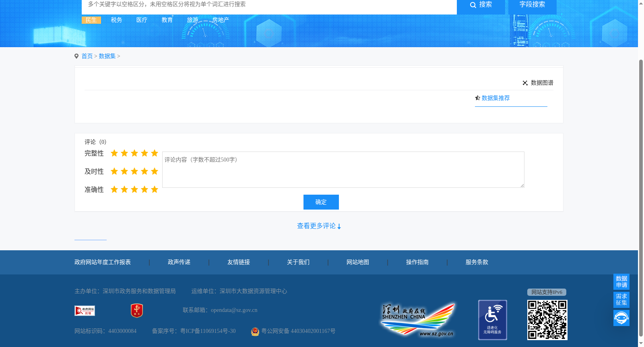Open 操作指南 footer link
644x347 pixels.
click(417, 262)
